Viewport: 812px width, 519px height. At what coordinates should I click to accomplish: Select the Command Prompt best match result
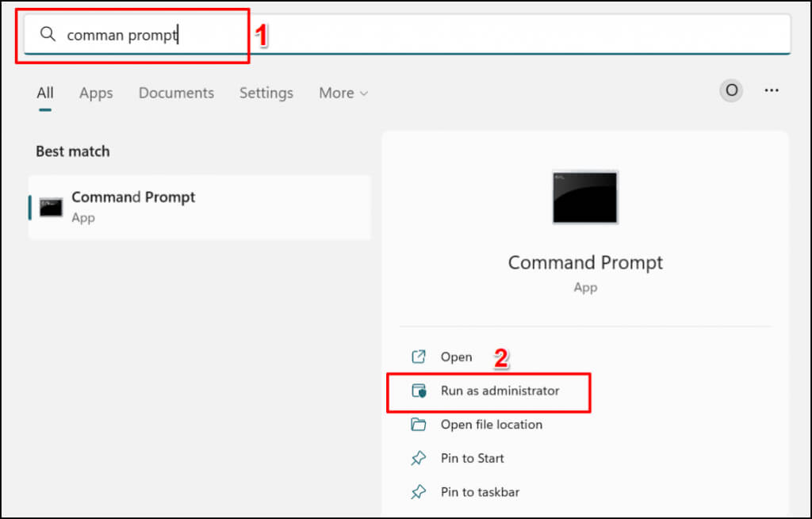pyautogui.click(x=198, y=207)
